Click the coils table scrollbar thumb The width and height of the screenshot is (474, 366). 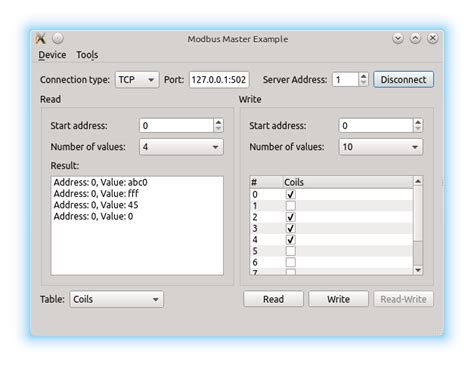[x=418, y=213]
